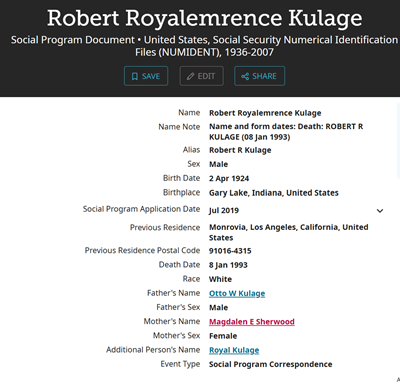Viewport: 400px width, 387px height.
Task: Click the Social Security NUMIDENT collection subtitle
Action: (x=204, y=46)
